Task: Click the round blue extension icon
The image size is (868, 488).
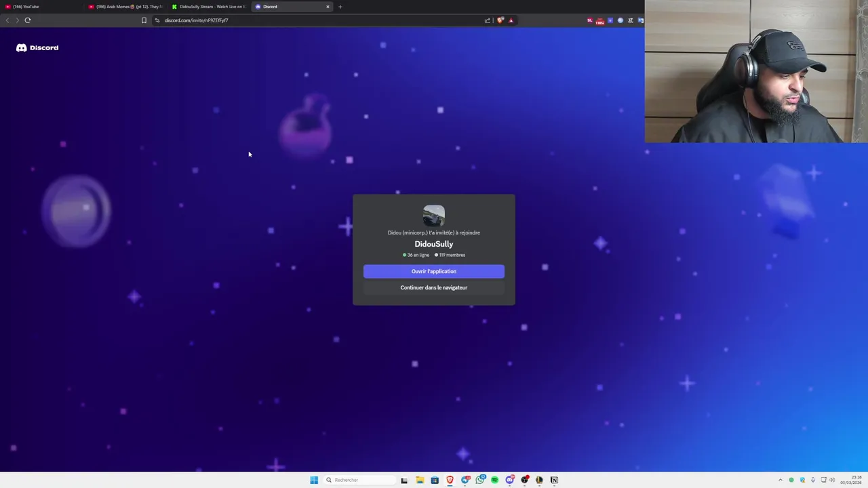Action: tap(620, 20)
